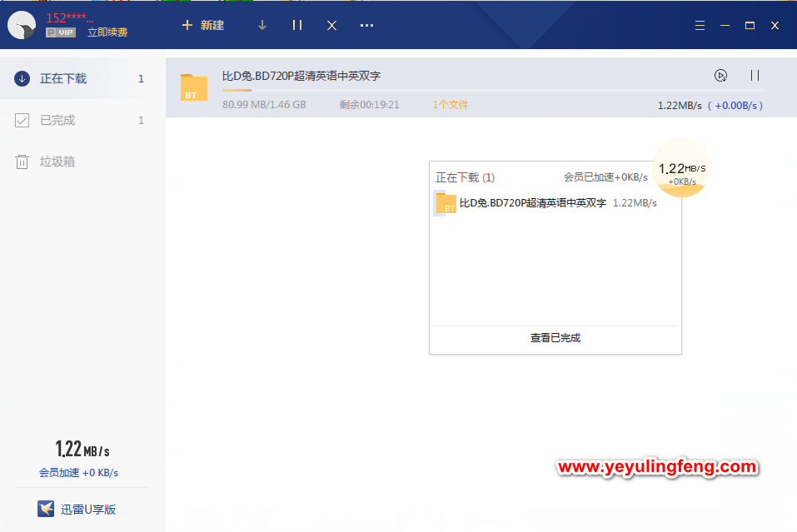The image size is (797, 532).
Task: Delete selected task with the toolbar X icon
Action: pos(332,26)
